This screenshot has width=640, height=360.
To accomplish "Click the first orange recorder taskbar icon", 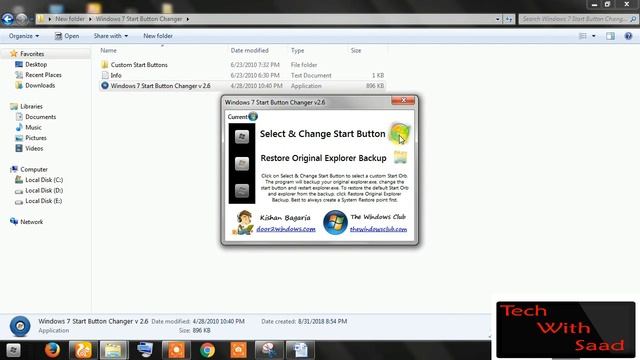I will tap(176, 350).
